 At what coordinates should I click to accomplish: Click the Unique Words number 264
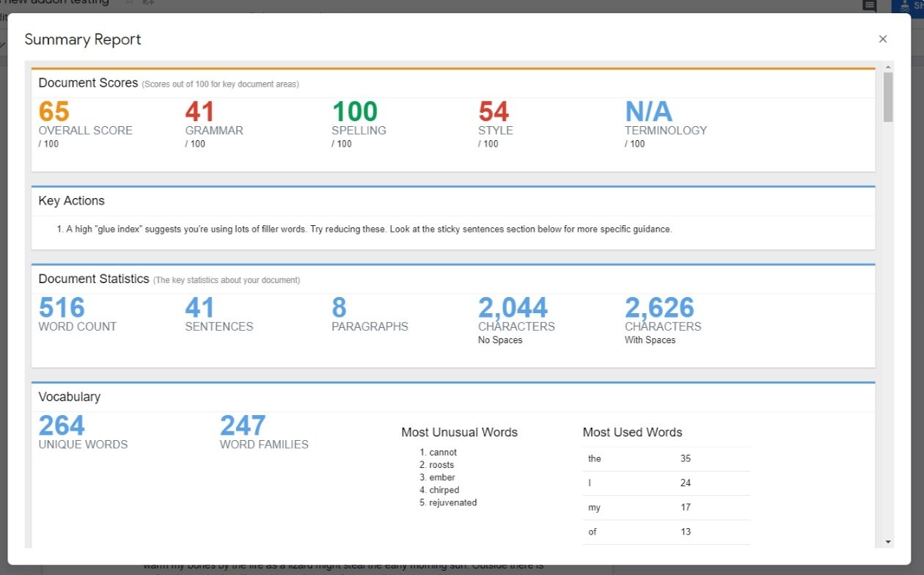pos(62,425)
